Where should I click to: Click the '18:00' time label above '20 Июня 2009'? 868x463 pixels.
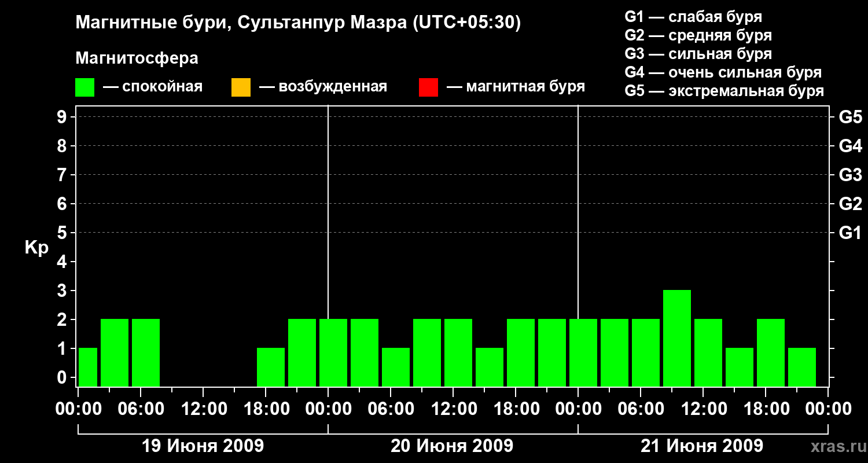point(516,409)
